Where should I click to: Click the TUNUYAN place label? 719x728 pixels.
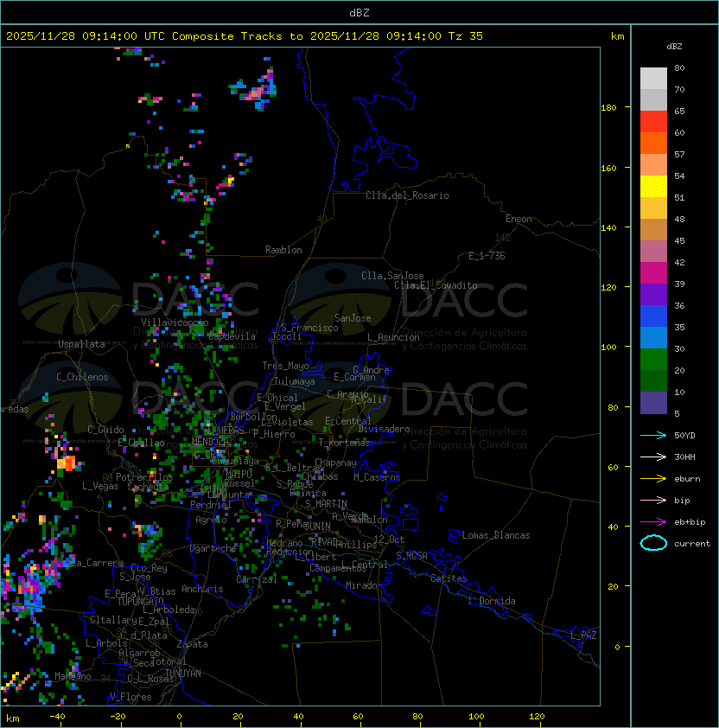(x=183, y=674)
